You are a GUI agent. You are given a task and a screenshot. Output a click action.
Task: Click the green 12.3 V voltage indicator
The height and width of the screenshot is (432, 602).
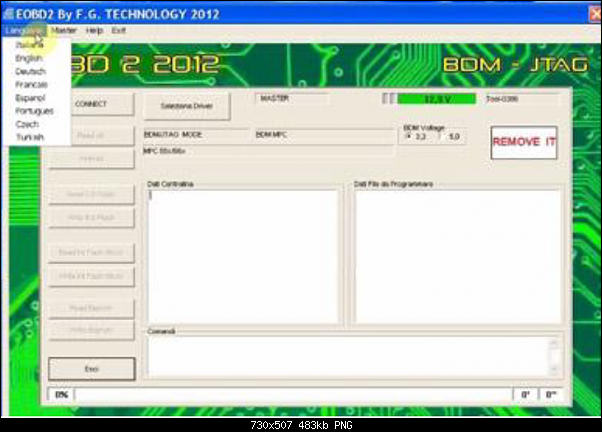click(437, 99)
